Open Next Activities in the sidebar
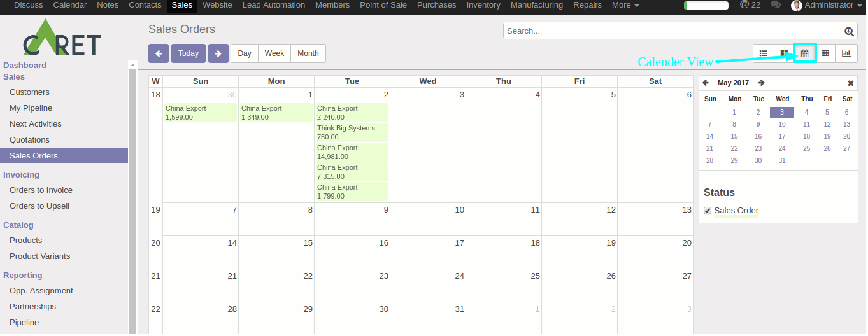 [36, 124]
